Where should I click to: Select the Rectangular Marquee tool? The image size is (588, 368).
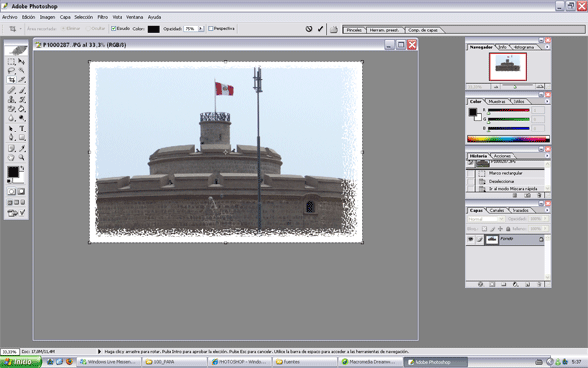[x=11, y=61]
